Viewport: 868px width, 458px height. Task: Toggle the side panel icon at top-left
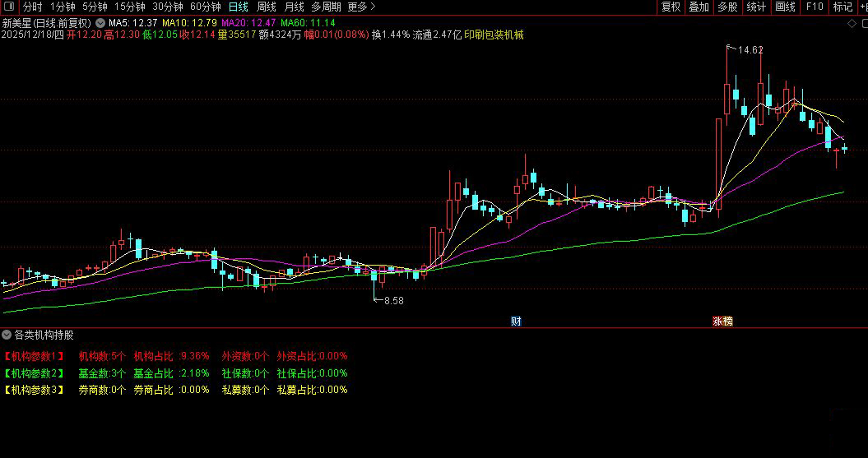point(9,7)
